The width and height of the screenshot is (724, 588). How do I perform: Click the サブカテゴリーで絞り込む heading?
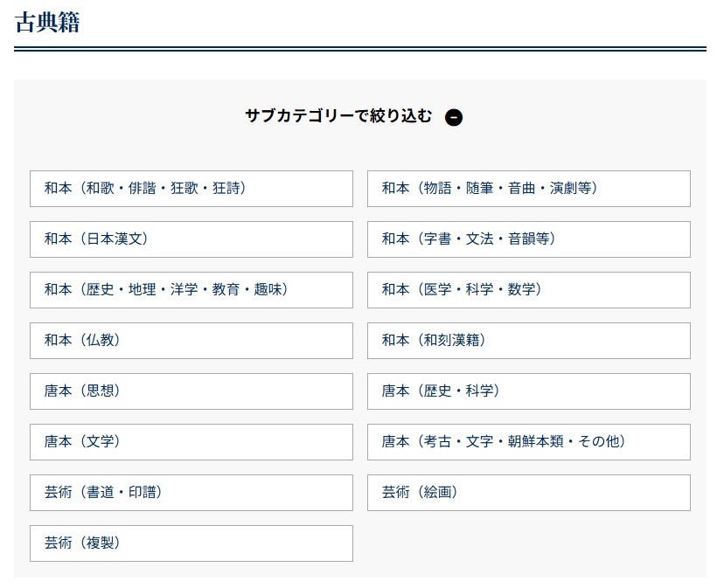(338, 116)
